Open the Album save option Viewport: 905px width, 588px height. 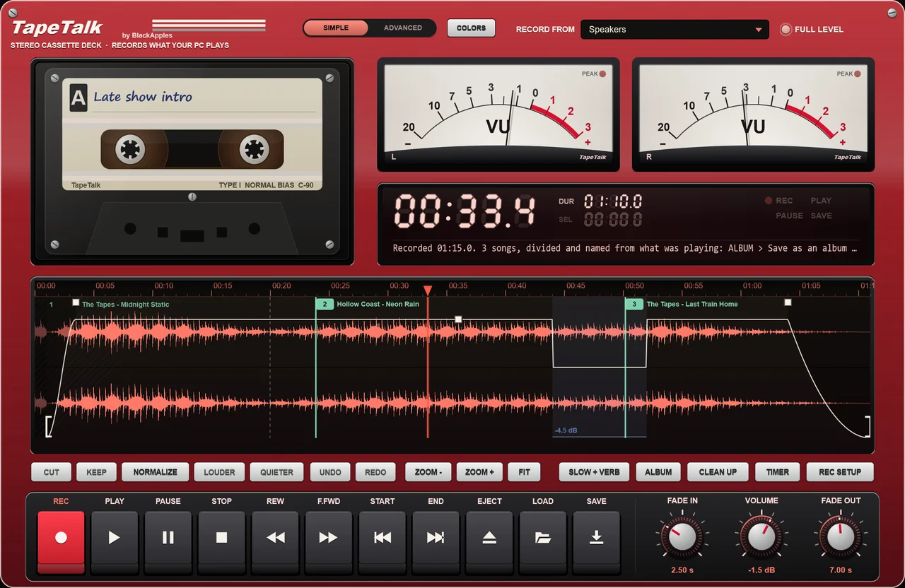point(658,472)
